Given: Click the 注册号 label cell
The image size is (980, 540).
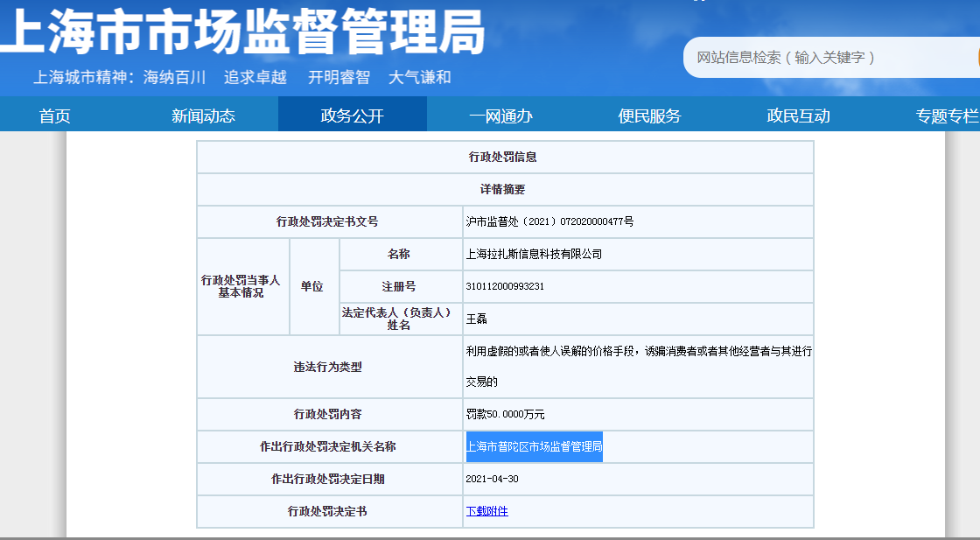Looking at the screenshot, I should [402, 287].
